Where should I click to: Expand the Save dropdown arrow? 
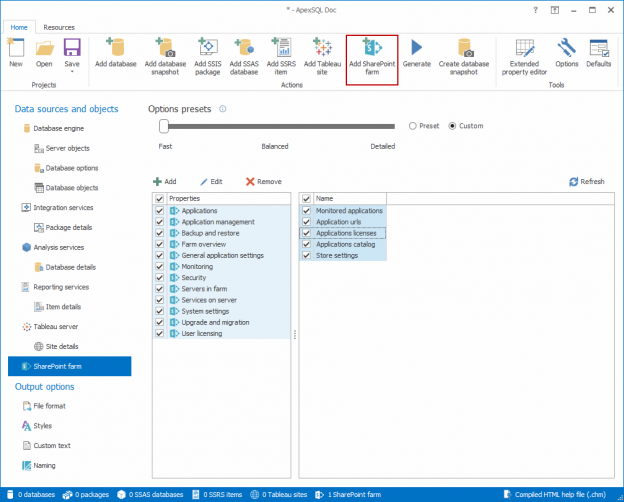[x=72, y=72]
